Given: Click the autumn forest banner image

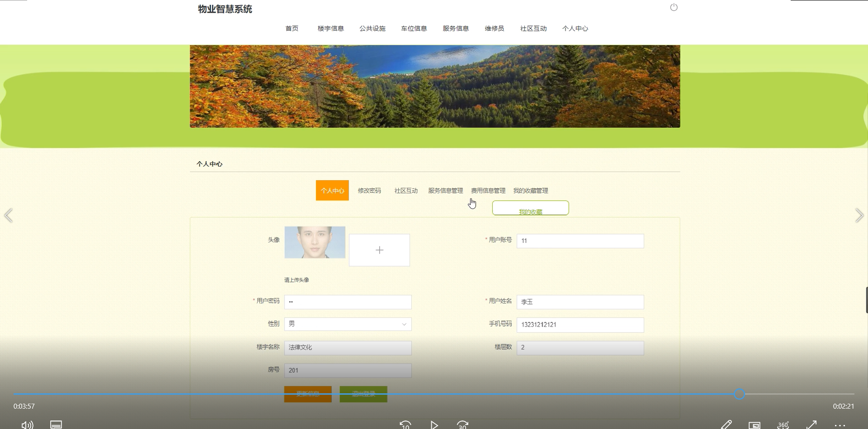Looking at the screenshot, I should click(435, 86).
